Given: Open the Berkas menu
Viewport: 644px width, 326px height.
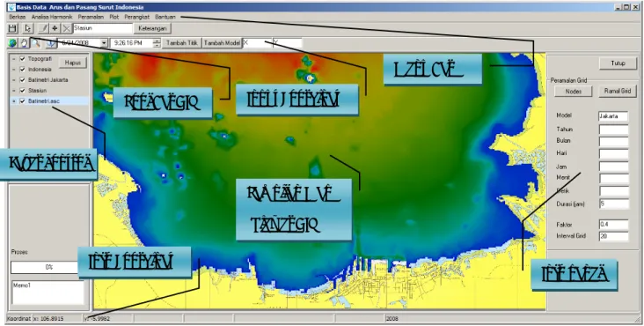Looking at the screenshot, I should click(x=18, y=18).
